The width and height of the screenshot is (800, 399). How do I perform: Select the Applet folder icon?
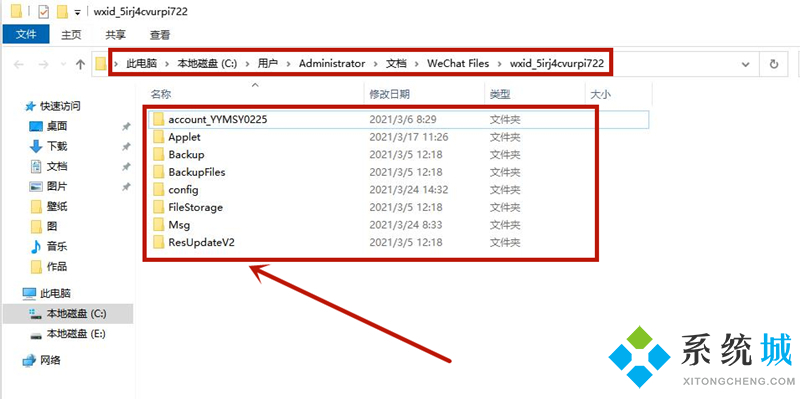(x=158, y=137)
